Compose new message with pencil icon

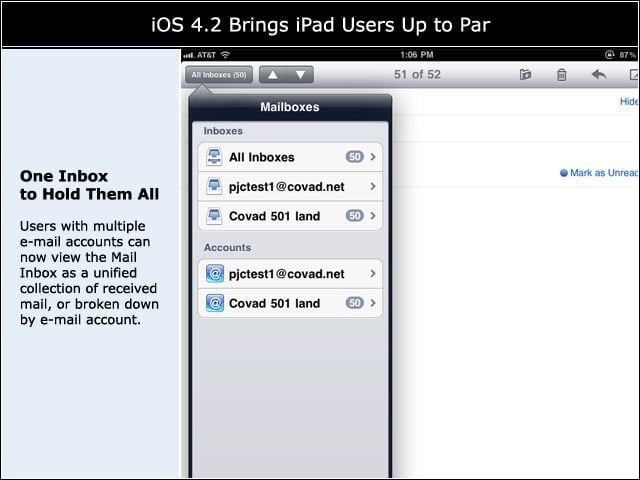(x=634, y=75)
